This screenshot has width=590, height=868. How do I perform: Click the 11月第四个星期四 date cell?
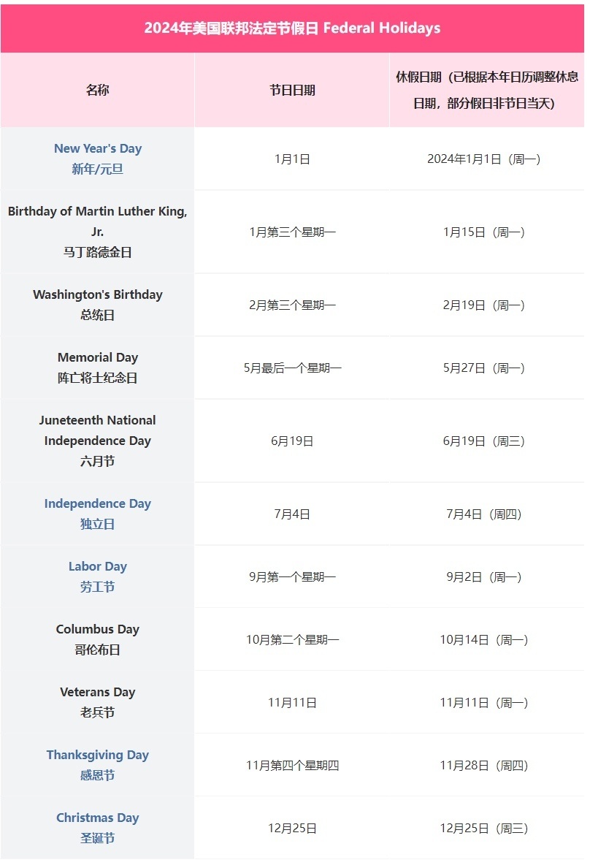click(292, 766)
